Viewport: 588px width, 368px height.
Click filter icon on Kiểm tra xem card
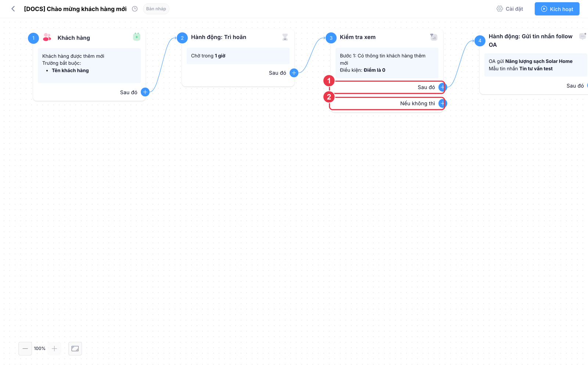434,37
